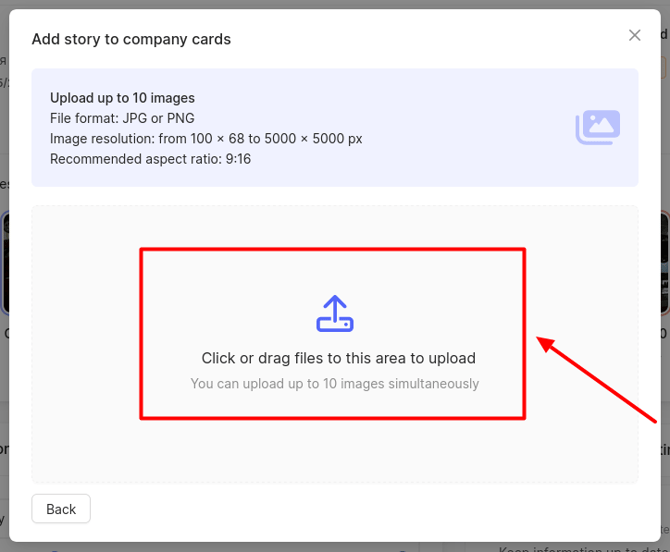
Task: Click empty drop zone below the red box
Action: click(335, 450)
